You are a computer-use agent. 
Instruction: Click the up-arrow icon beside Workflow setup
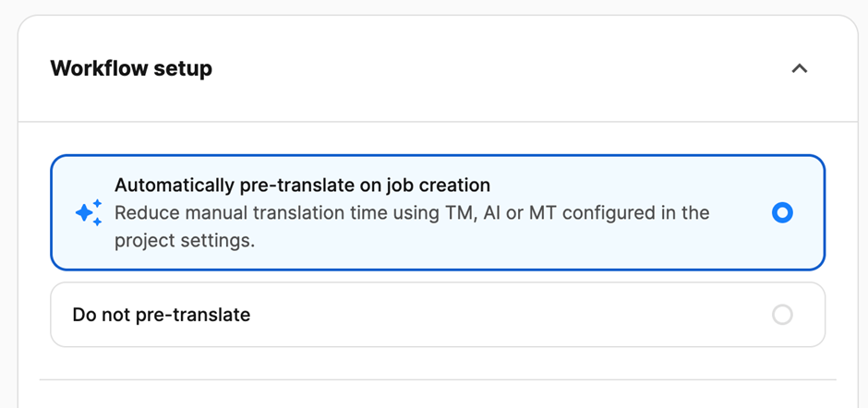(800, 68)
